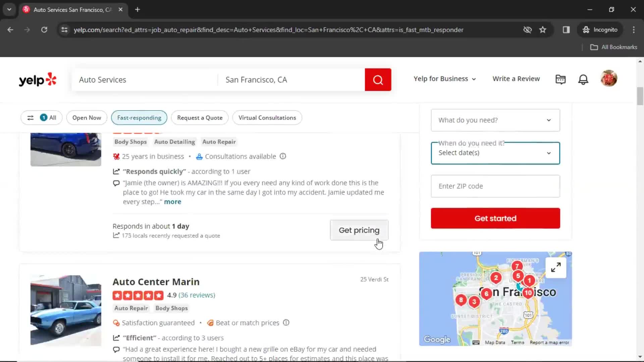644x362 pixels.
Task: Toggle the Fast-responding filter button
Action: pos(139,117)
